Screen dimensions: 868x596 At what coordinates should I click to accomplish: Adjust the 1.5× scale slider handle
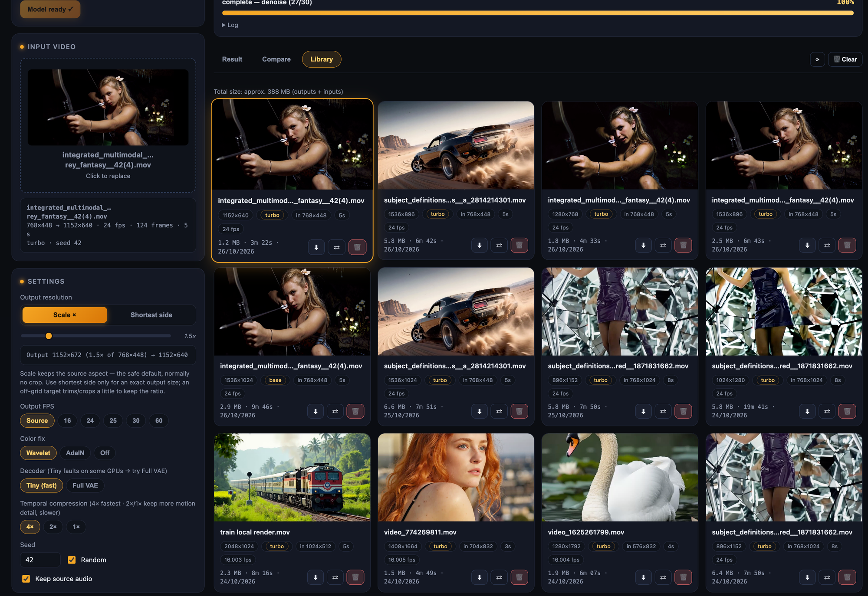click(x=49, y=336)
